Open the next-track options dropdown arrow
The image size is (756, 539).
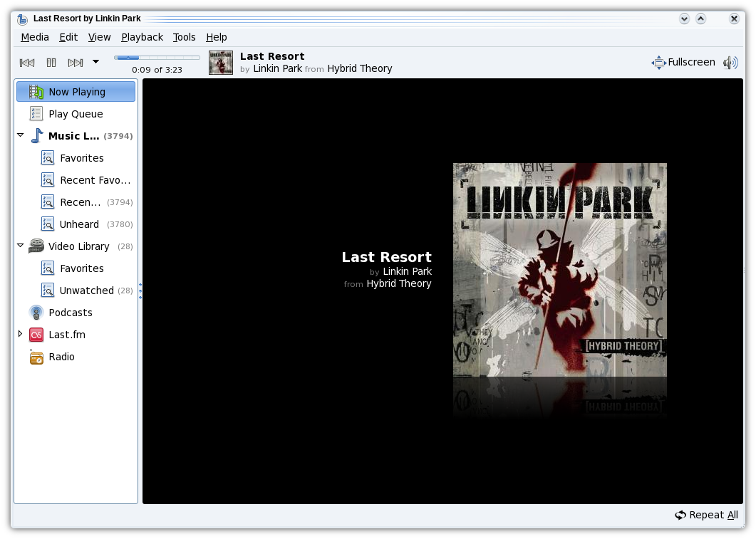tap(96, 62)
